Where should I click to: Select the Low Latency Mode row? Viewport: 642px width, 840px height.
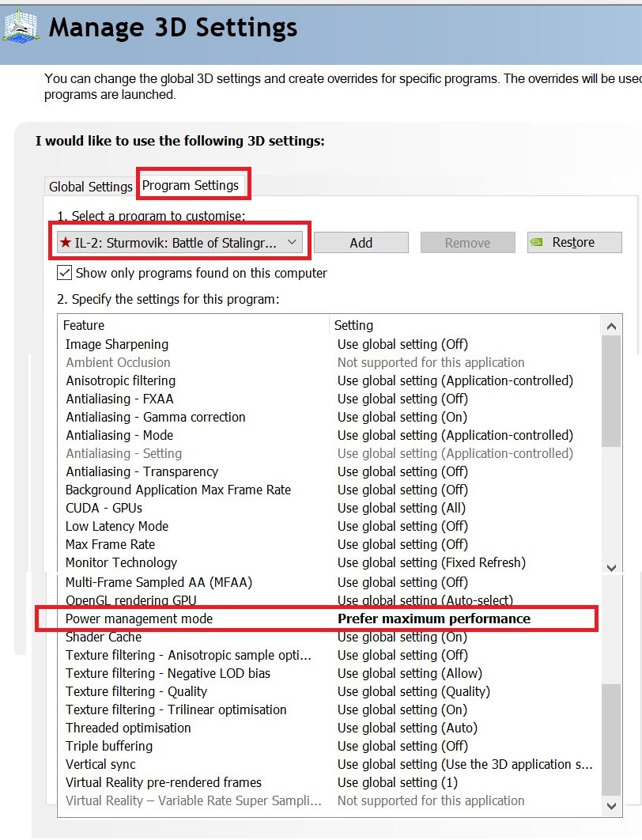point(329,526)
